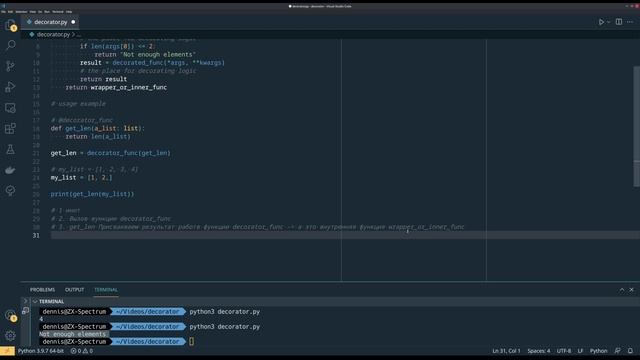Screen dimensions: 640x360
Task: Click the '# usage example' comment
Action: (78, 104)
